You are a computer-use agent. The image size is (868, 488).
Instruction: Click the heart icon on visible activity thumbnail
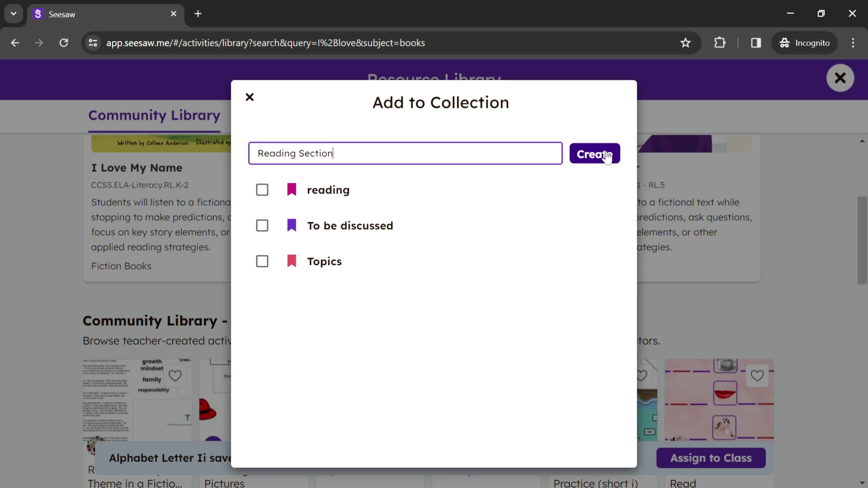pyautogui.click(x=175, y=375)
